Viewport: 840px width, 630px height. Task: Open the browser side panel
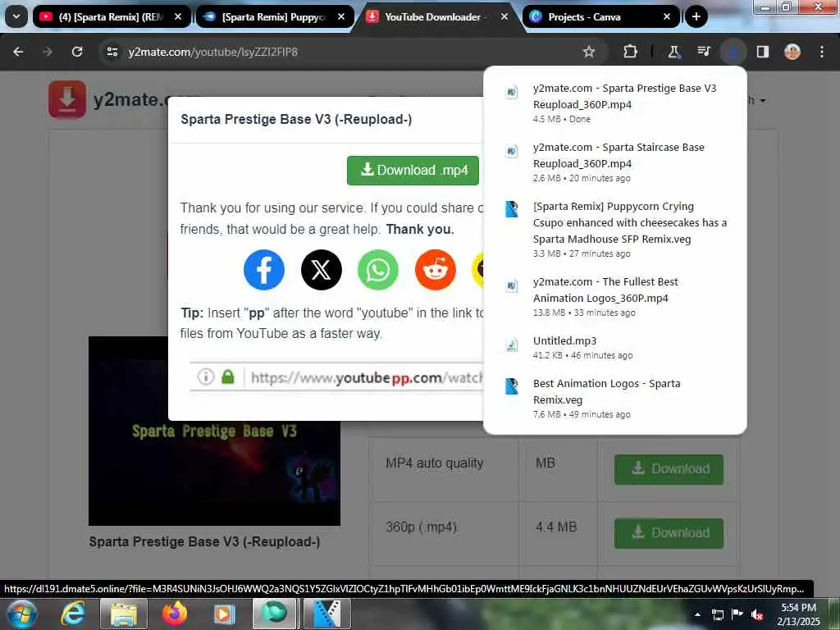coord(762,52)
